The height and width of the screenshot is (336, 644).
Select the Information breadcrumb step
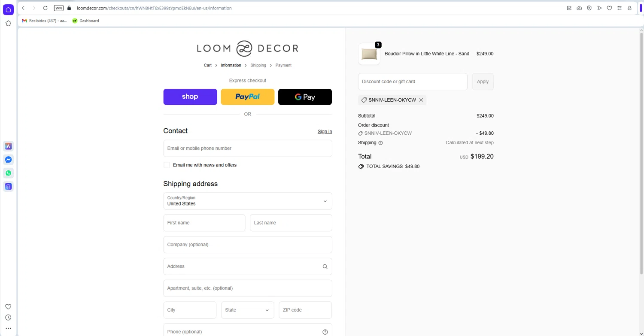231,65
